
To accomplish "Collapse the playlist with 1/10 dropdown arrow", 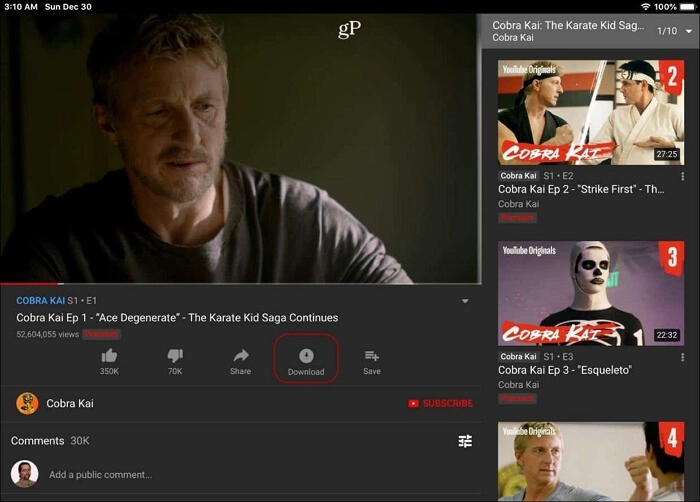I will [x=688, y=31].
